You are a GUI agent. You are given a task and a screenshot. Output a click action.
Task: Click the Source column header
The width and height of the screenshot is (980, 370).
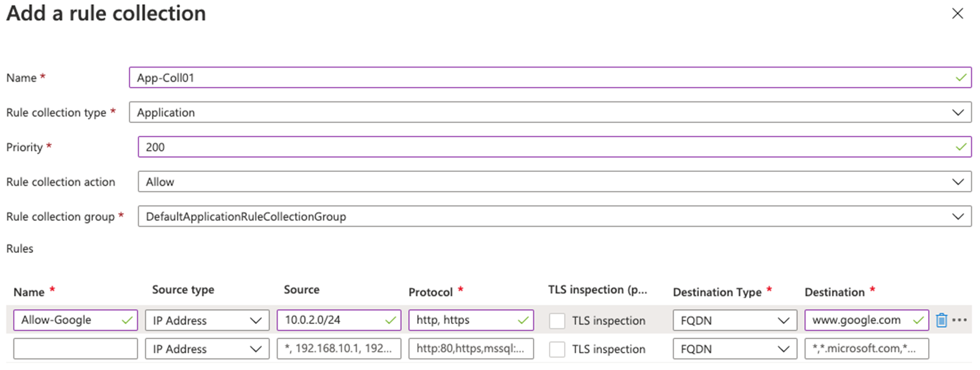coord(302,290)
